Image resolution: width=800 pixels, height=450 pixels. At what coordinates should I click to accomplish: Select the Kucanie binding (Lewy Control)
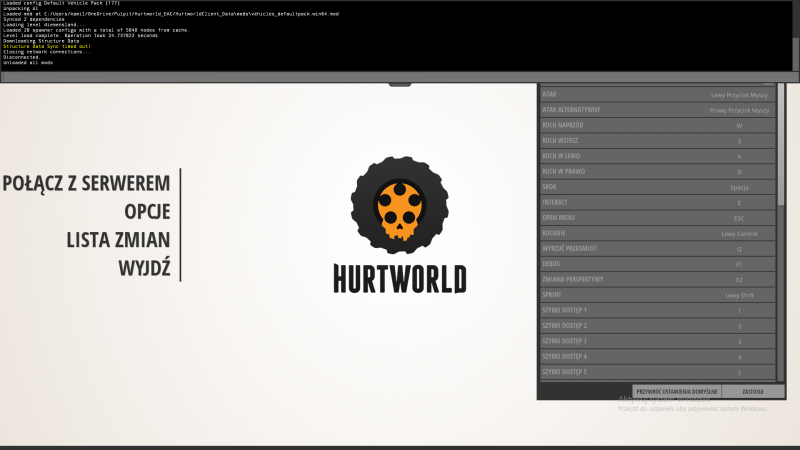click(x=658, y=233)
